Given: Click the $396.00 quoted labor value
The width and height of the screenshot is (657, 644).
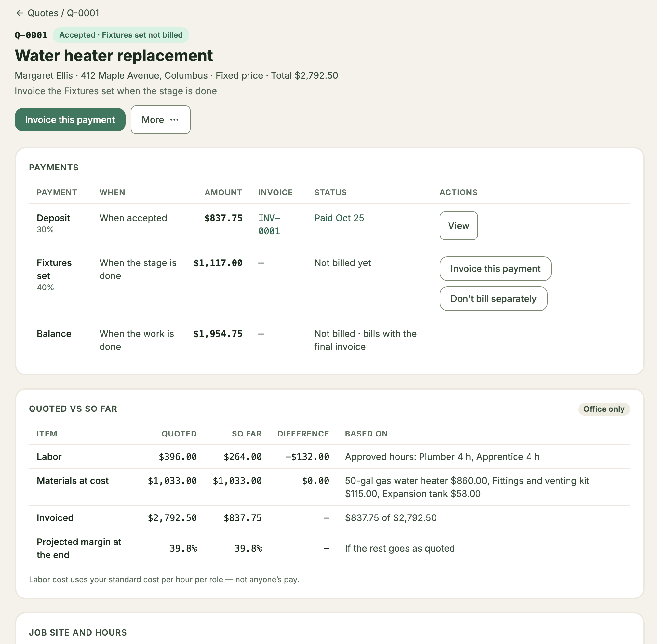Looking at the screenshot, I should pyautogui.click(x=178, y=457).
